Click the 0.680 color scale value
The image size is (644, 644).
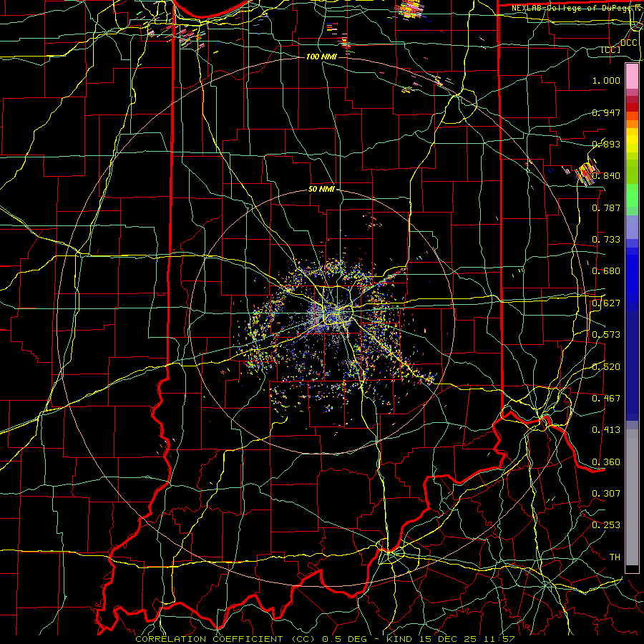(606, 271)
